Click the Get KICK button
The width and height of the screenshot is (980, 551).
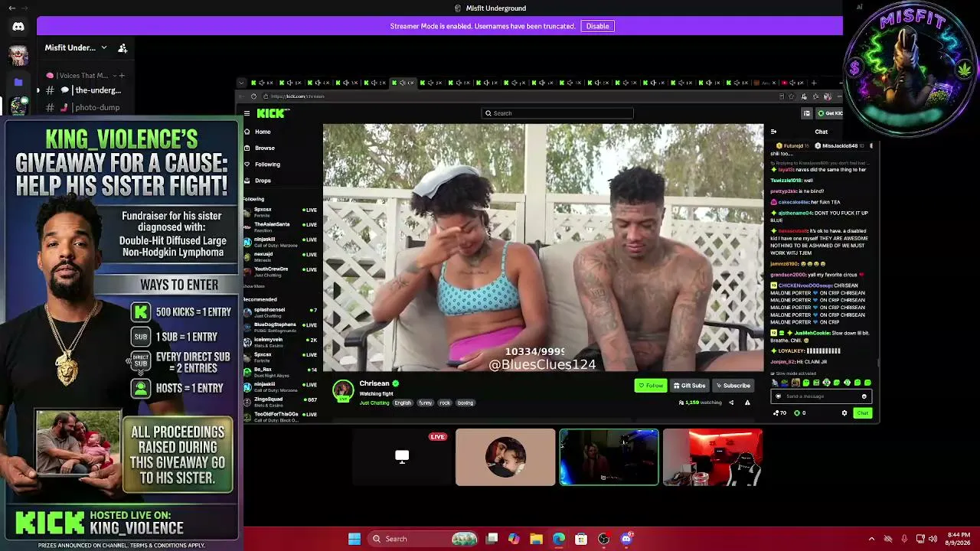(830, 113)
